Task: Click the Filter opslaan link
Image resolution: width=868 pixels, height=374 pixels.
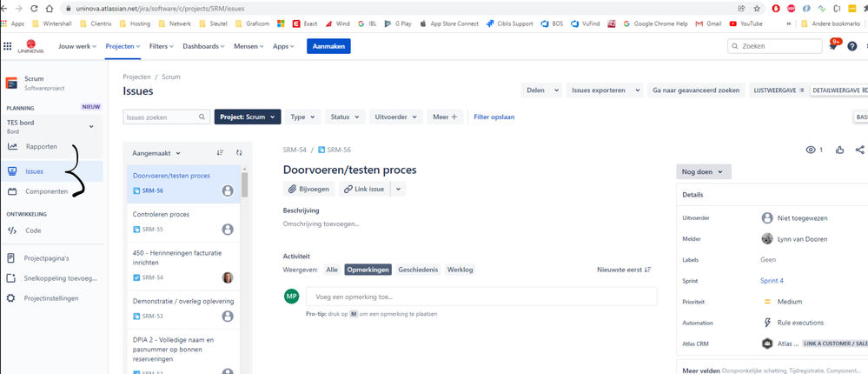Action: pos(494,117)
